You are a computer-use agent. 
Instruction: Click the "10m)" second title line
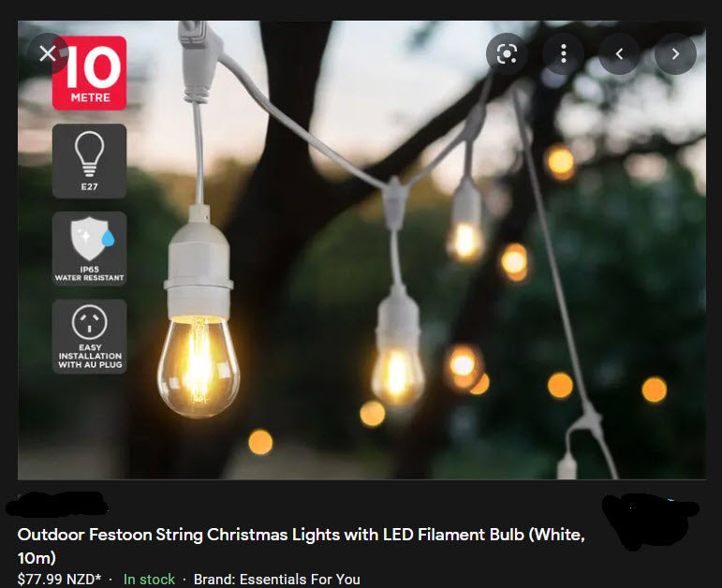(x=37, y=558)
